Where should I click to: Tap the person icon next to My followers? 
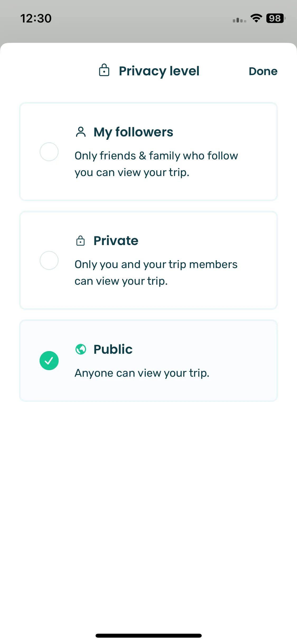(81, 132)
